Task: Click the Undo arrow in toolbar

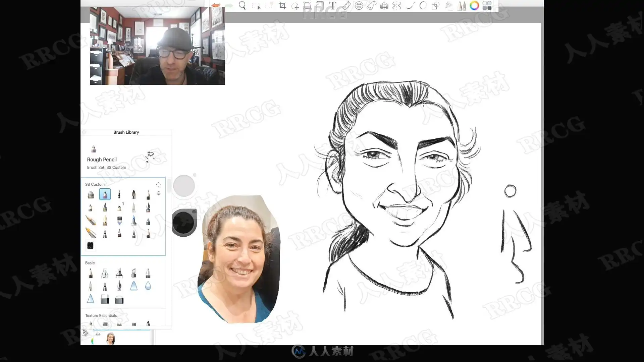Action: point(216,5)
